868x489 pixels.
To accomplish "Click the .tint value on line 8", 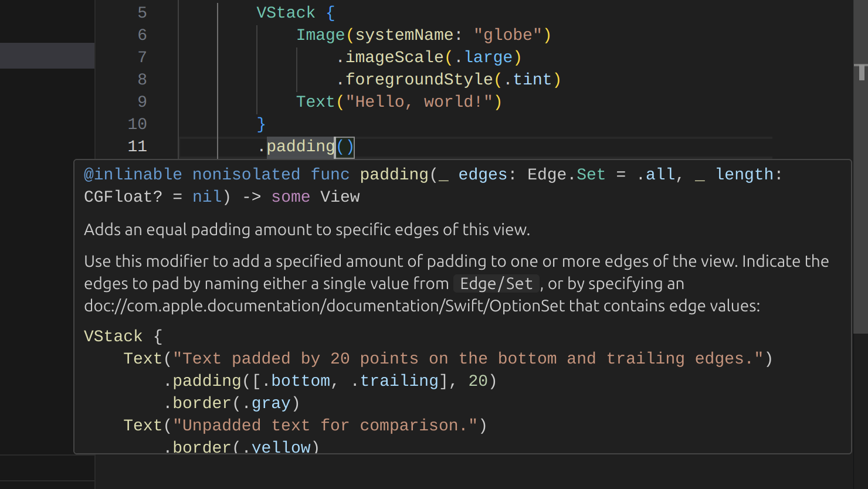I will pos(528,80).
